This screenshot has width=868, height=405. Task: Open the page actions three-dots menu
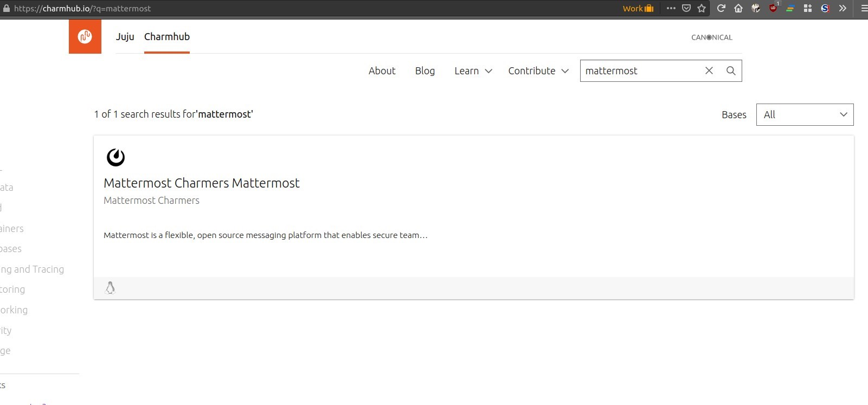[671, 8]
